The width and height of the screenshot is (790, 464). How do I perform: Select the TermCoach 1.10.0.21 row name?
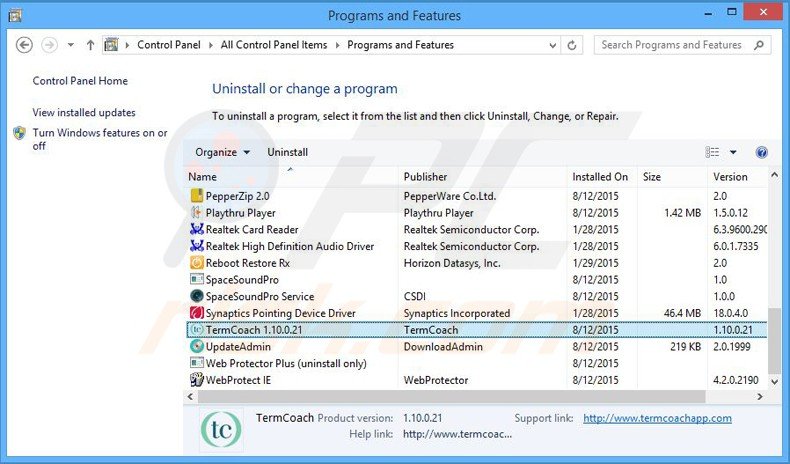click(x=254, y=330)
